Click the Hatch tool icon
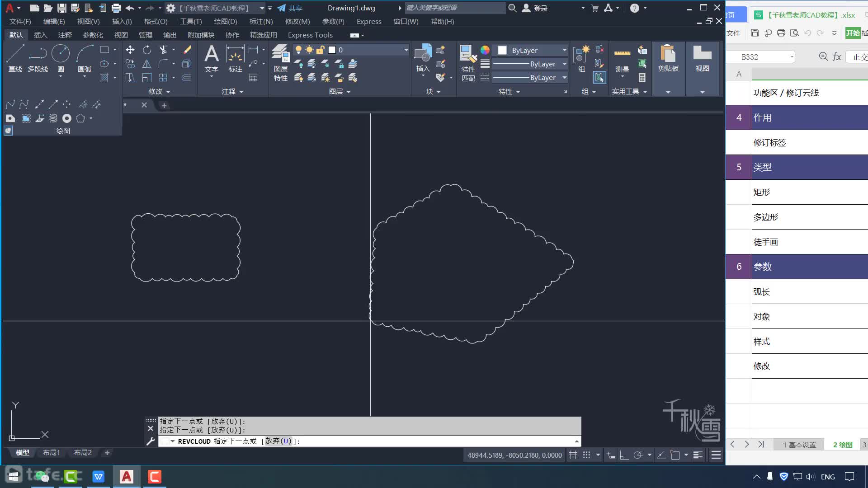 point(104,78)
